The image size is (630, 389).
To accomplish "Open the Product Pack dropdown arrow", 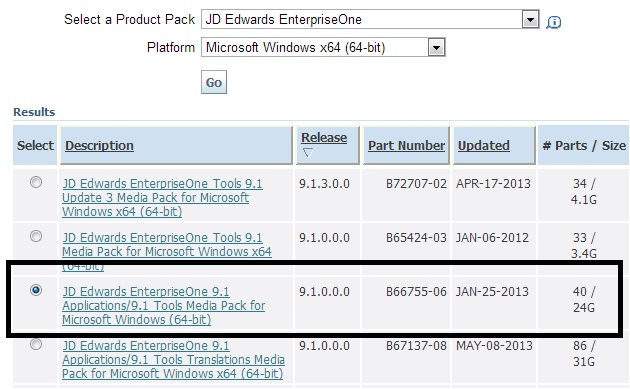I will 530,19.
